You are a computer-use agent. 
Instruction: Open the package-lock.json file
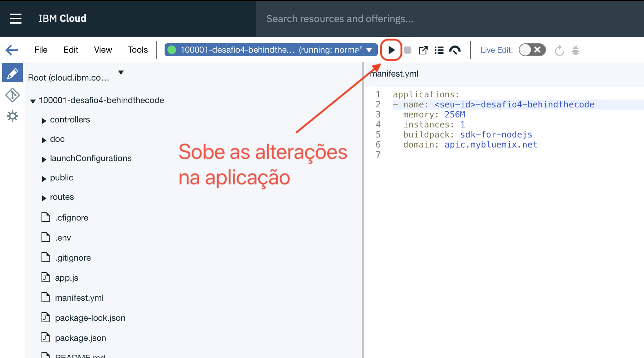tap(90, 318)
